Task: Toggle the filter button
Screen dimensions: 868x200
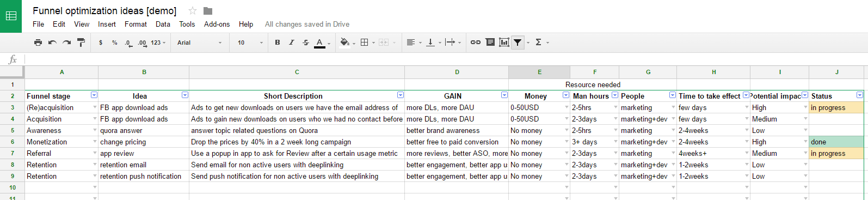Action: click(x=518, y=43)
